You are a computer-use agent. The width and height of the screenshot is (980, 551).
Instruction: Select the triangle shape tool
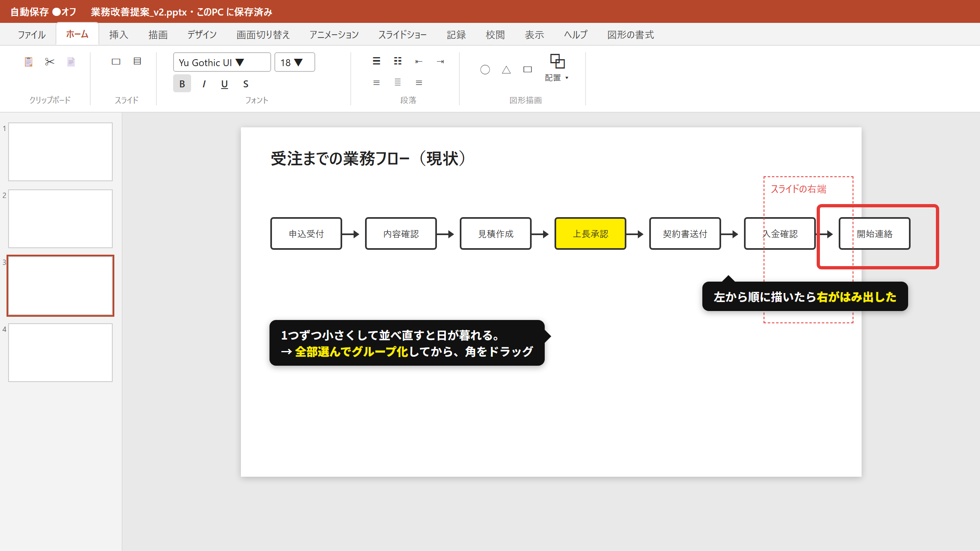506,70
